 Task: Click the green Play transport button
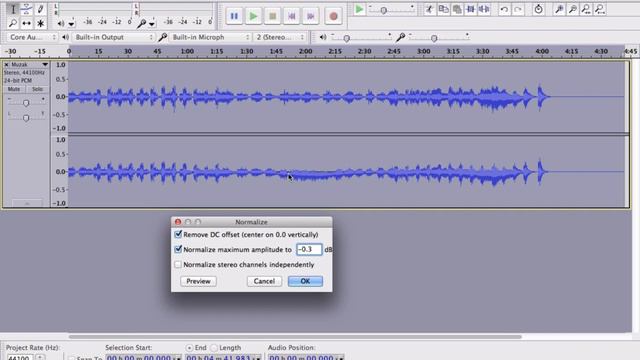click(253, 16)
